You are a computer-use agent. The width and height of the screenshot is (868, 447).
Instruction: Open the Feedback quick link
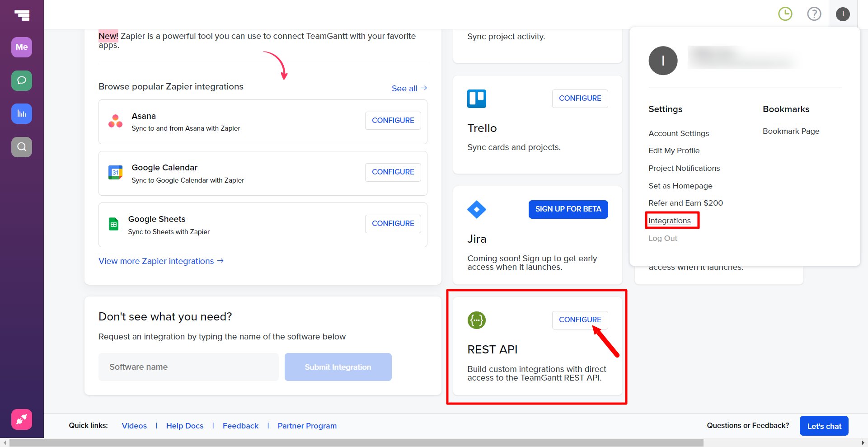[240, 426]
